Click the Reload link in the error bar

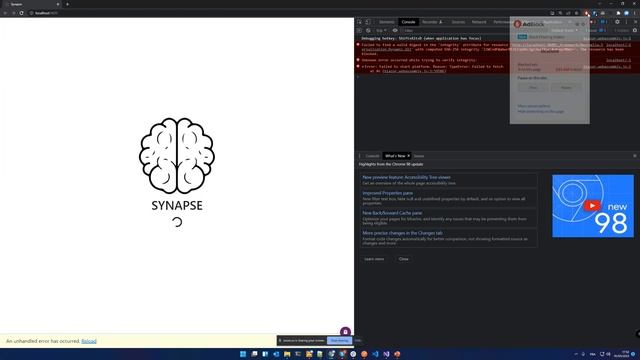point(89,341)
